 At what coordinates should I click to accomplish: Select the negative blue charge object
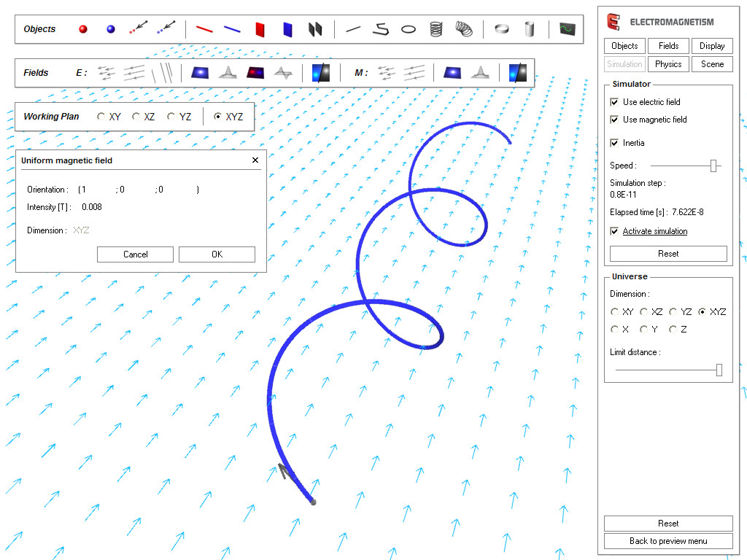pos(110,28)
